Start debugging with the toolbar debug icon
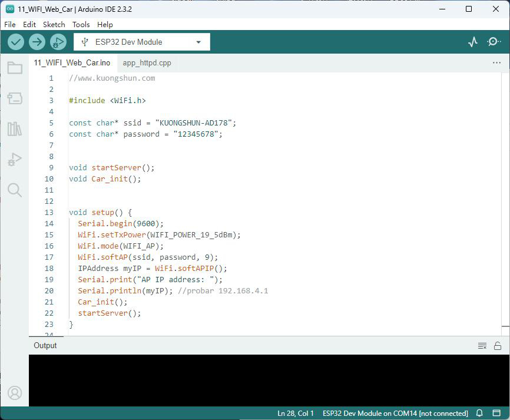 click(x=58, y=42)
